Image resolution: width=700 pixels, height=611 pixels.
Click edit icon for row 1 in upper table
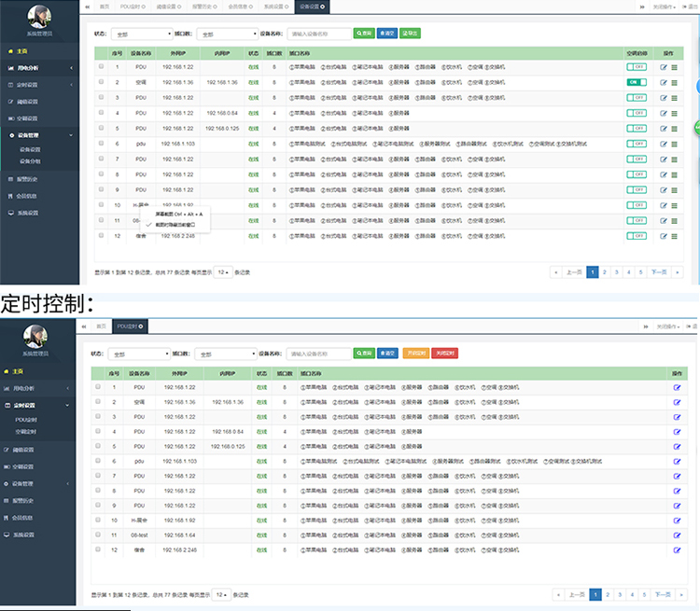(664, 67)
